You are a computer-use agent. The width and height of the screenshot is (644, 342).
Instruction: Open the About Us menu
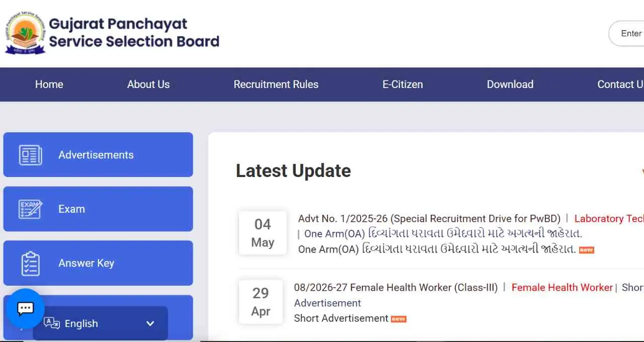[x=148, y=84]
